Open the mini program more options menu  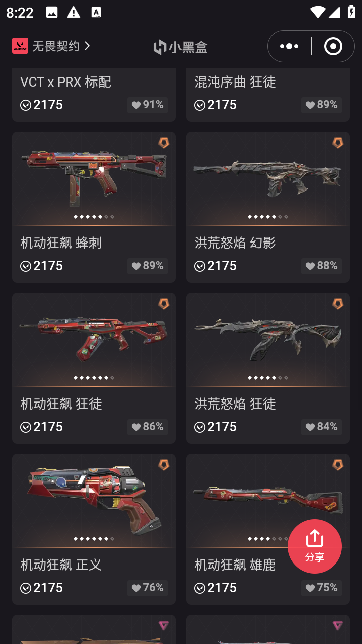(x=289, y=46)
